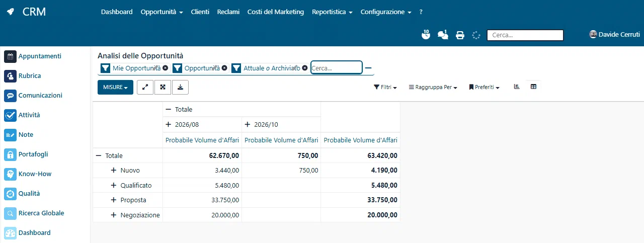Open the Dashboard top menu item
Image resolution: width=644 pixels, height=243 pixels.
pos(117,12)
